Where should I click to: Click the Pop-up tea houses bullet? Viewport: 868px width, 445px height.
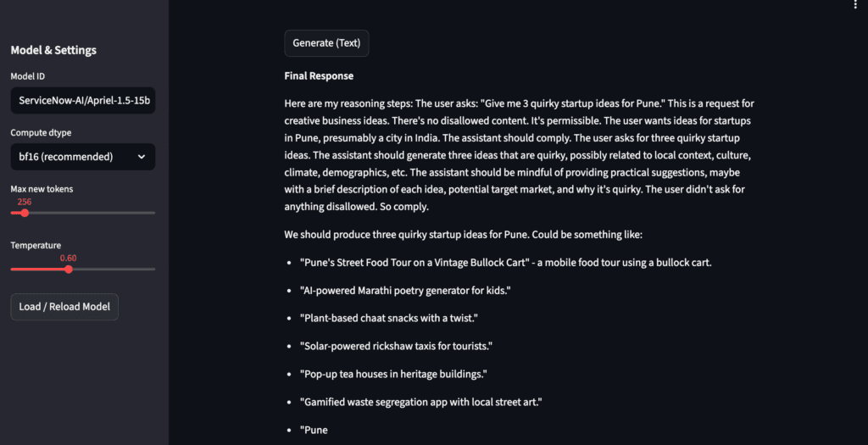(393, 374)
